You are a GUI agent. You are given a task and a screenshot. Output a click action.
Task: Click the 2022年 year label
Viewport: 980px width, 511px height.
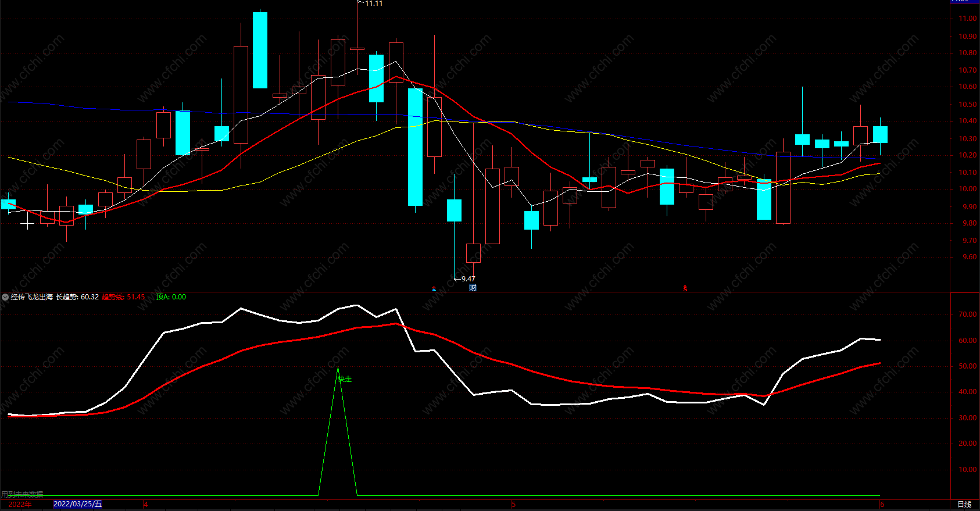coord(20,504)
